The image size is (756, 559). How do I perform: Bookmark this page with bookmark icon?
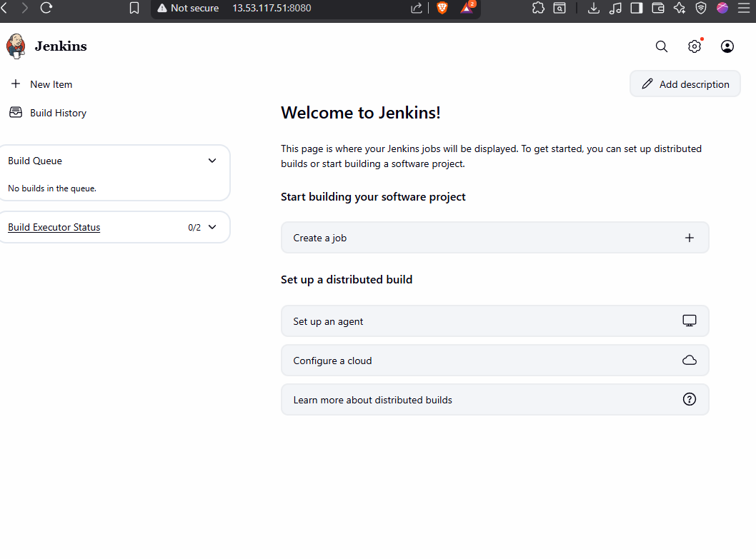[134, 8]
